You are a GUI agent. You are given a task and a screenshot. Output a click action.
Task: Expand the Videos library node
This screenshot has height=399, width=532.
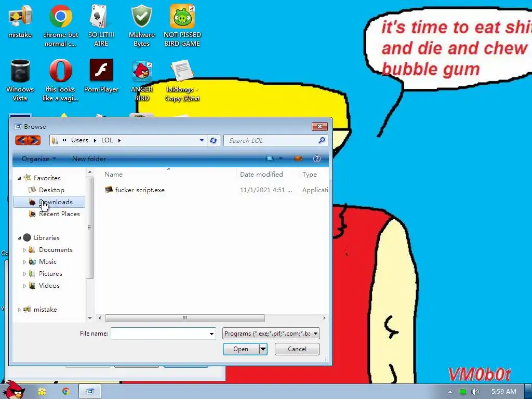pyautogui.click(x=24, y=286)
